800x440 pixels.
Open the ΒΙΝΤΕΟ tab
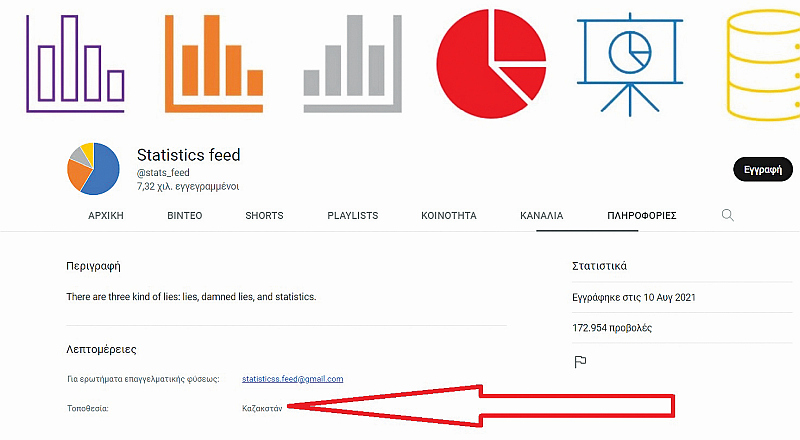tap(185, 215)
